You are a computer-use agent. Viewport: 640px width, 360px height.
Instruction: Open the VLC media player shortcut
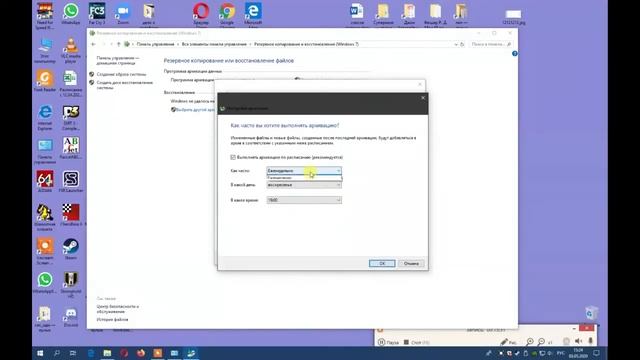tap(71, 50)
